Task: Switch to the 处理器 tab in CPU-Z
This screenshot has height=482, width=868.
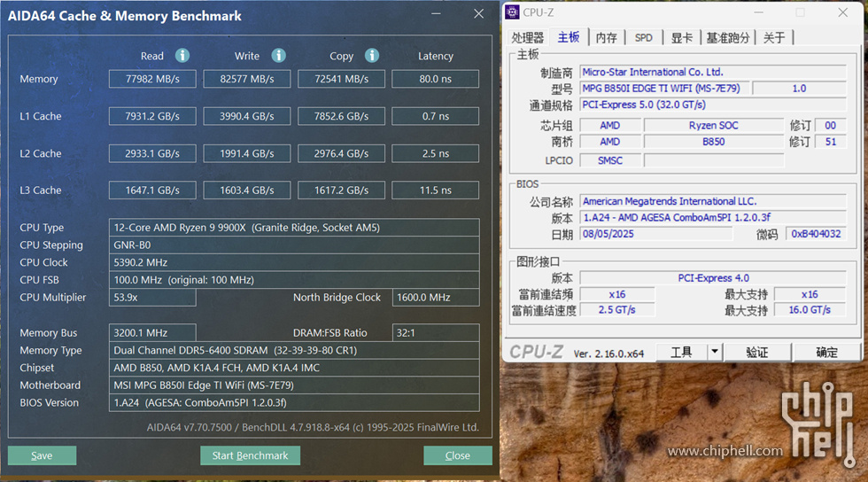Action: (528, 38)
